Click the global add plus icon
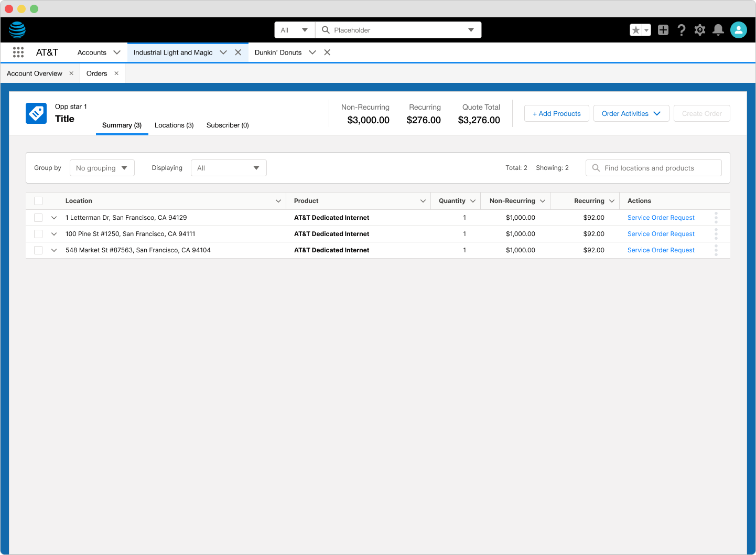The width and height of the screenshot is (756, 555). click(663, 30)
